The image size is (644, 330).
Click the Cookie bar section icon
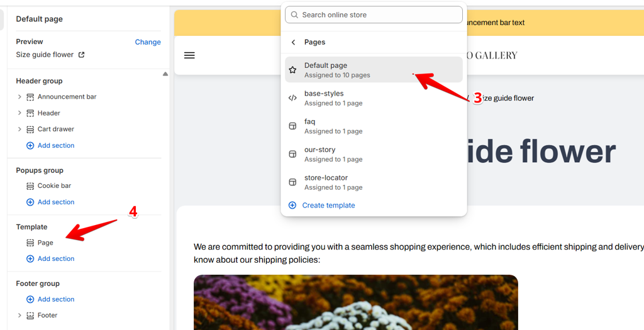coord(30,186)
